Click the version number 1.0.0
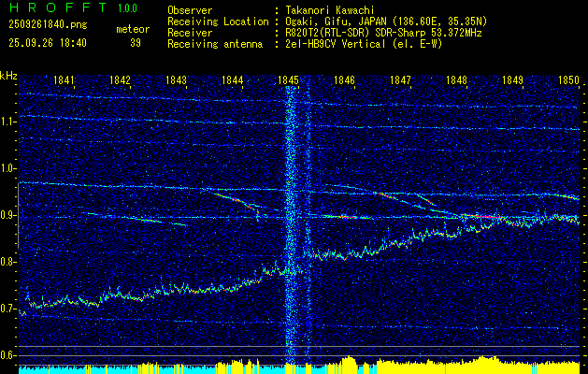 [128, 7]
